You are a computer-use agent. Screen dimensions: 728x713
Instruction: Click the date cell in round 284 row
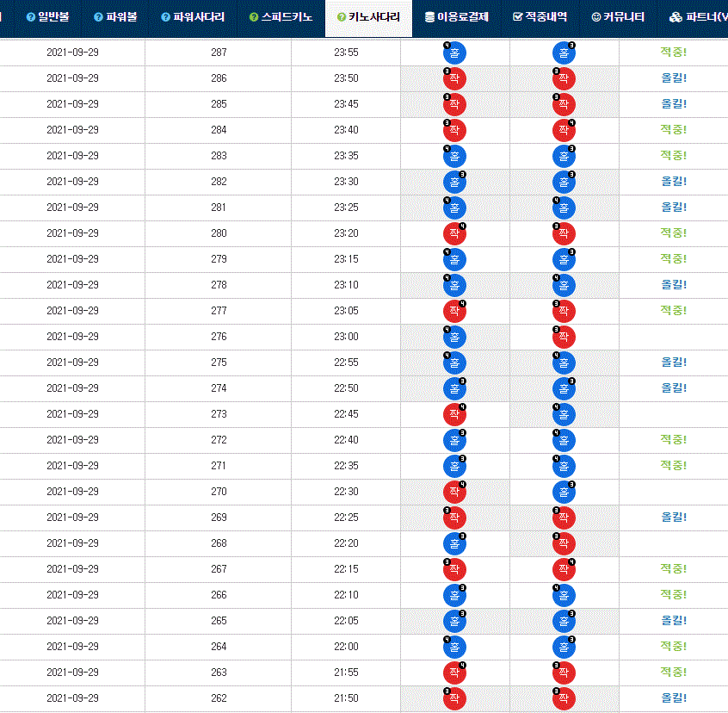click(x=72, y=130)
